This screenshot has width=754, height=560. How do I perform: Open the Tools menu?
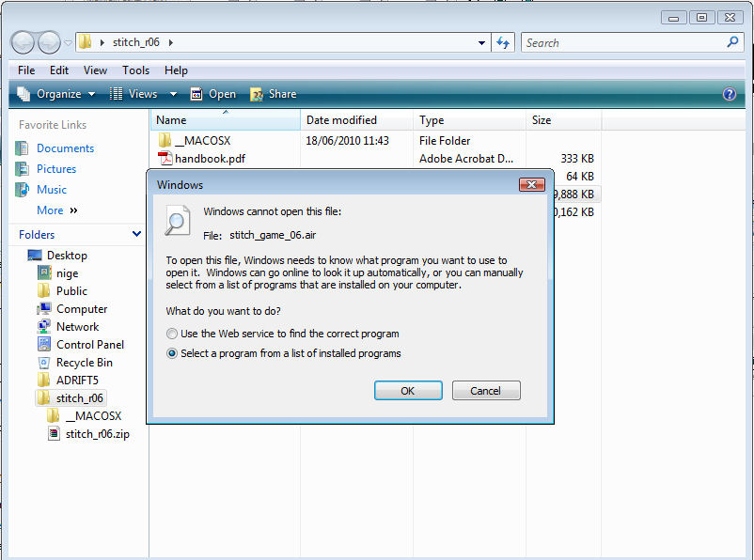point(135,70)
